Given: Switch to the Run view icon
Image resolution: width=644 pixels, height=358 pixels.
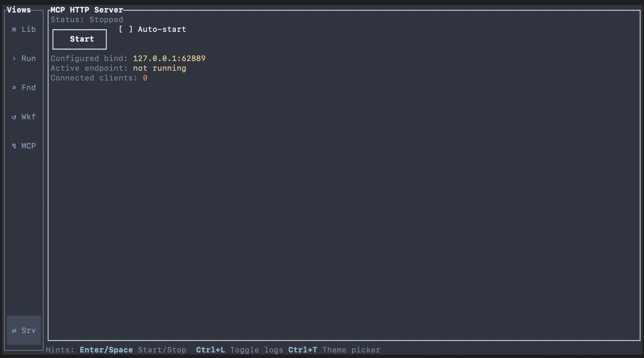Looking at the screenshot, I should pos(14,59).
